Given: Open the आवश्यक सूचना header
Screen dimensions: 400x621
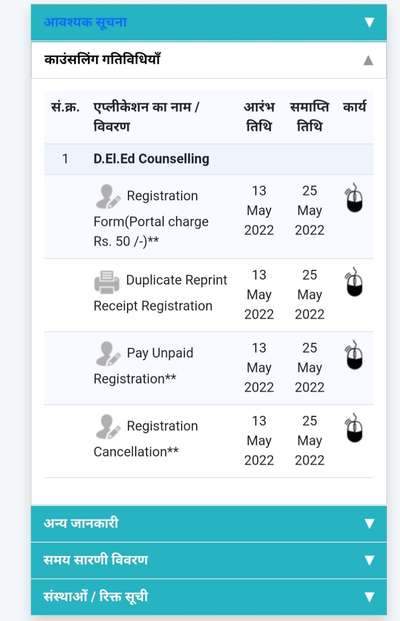Looking at the screenshot, I should click(x=209, y=23).
